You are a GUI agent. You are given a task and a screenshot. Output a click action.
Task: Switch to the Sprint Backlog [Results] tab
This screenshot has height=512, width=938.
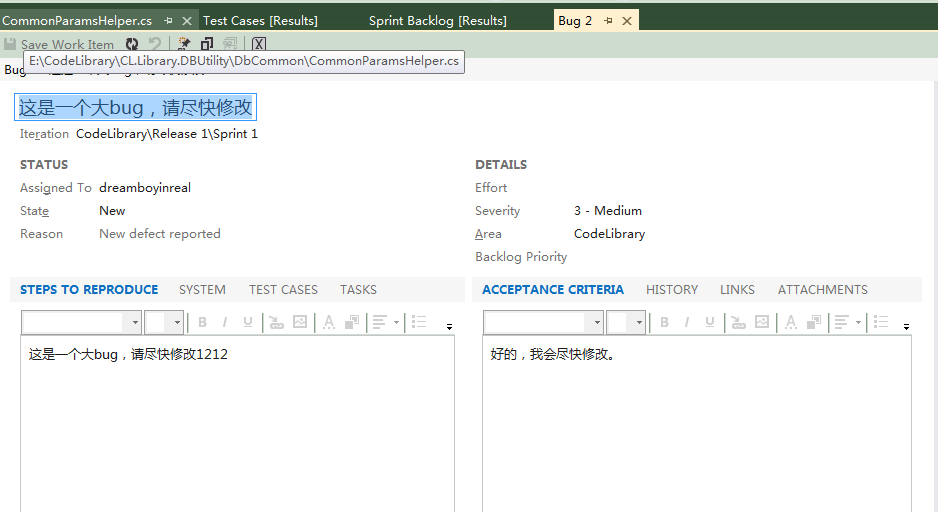[x=437, y=21]
